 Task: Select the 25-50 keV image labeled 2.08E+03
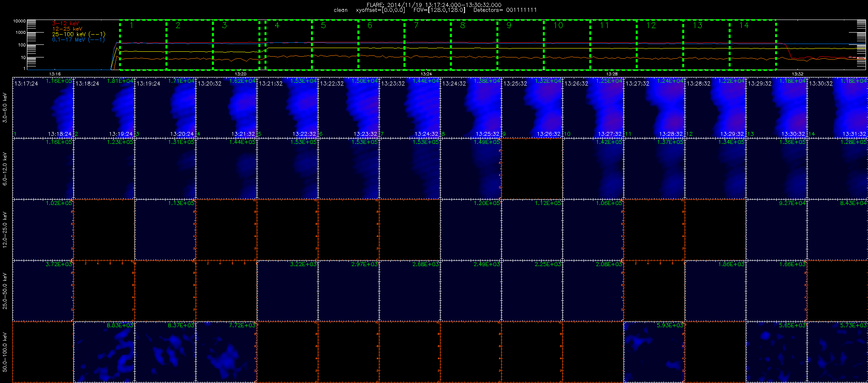click(x=593, y=291)
